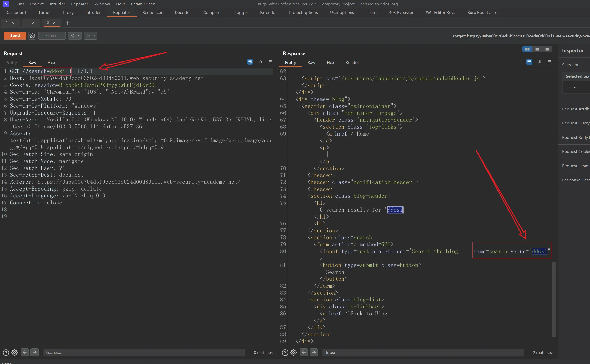
Task: Go to previous request with back arrow
Action: [x=72, y=36]
